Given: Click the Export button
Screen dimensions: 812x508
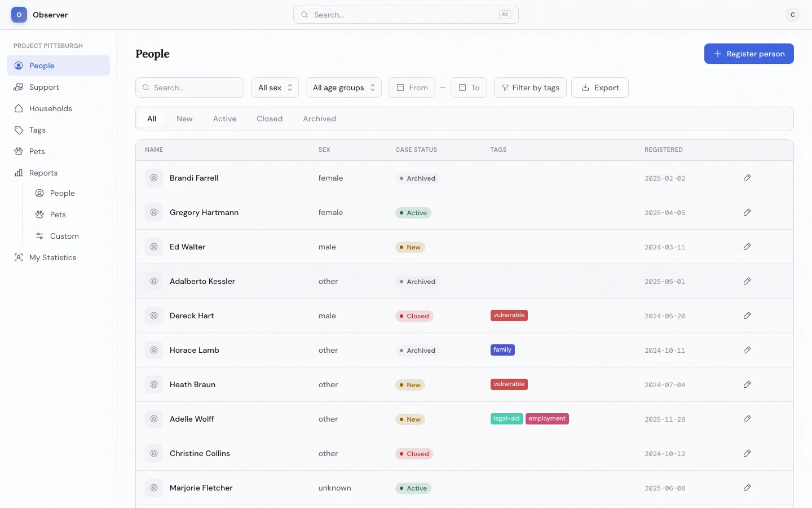Looking at the screenshot, I should [x=600, y=87].
